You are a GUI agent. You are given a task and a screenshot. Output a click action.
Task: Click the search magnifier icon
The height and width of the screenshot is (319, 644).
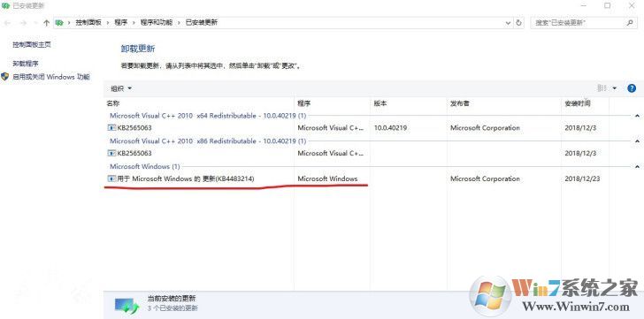pos(630,23)
